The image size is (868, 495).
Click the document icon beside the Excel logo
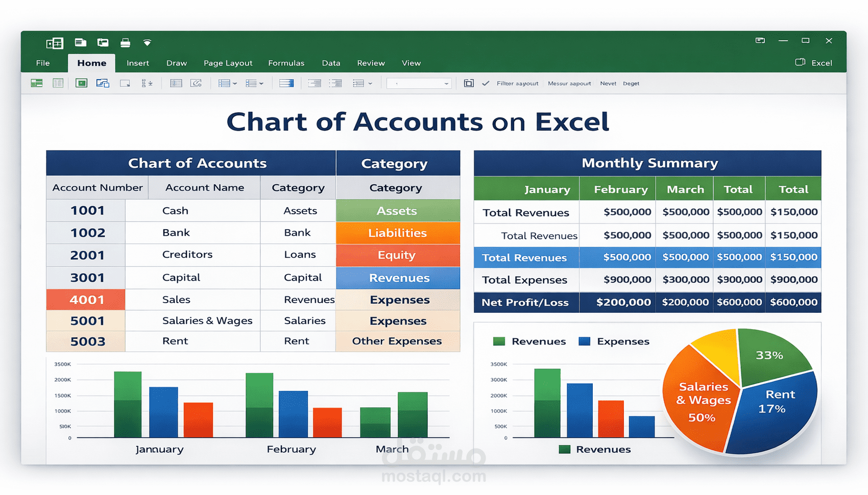(x=81, y=42)
